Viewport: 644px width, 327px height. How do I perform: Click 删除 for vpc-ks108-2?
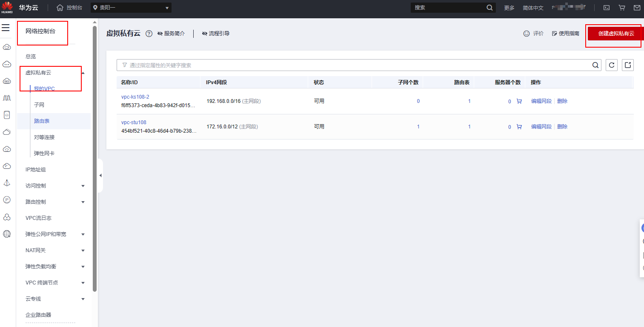click(x=562, y=101)
